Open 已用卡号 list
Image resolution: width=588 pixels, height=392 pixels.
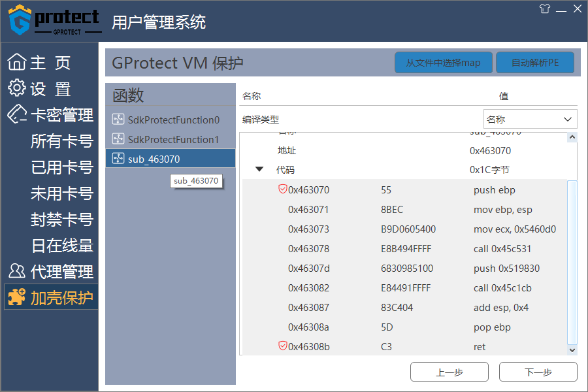62,167
